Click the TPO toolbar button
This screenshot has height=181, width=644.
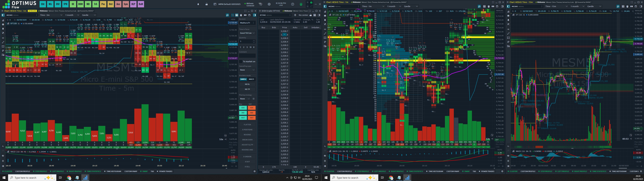point(65,4)
